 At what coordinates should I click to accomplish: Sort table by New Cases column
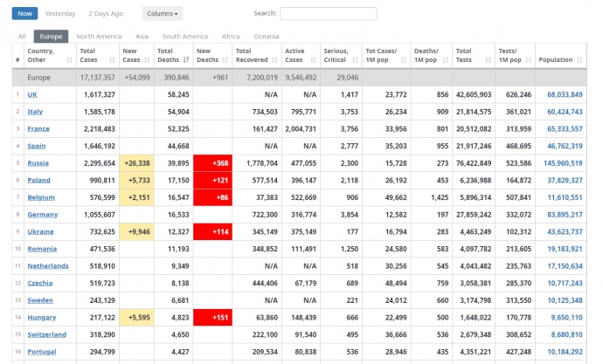click(x=135, y=55)
